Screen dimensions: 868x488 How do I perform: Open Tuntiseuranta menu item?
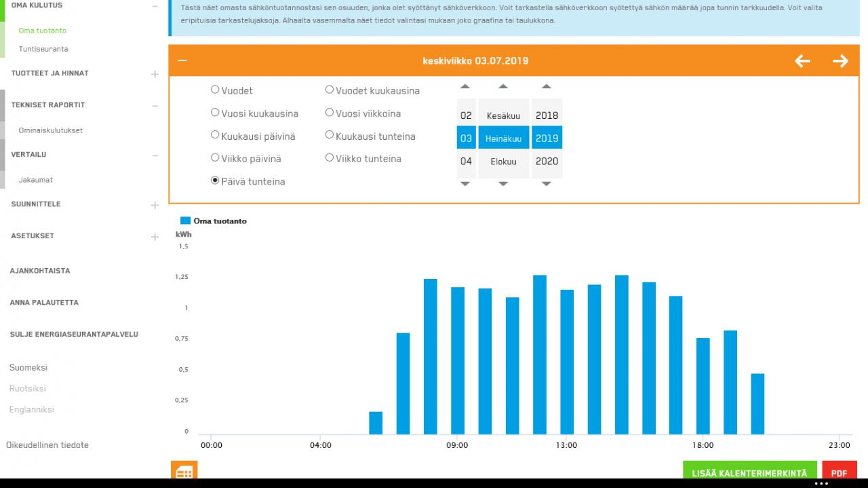click(x=43, y=49)
